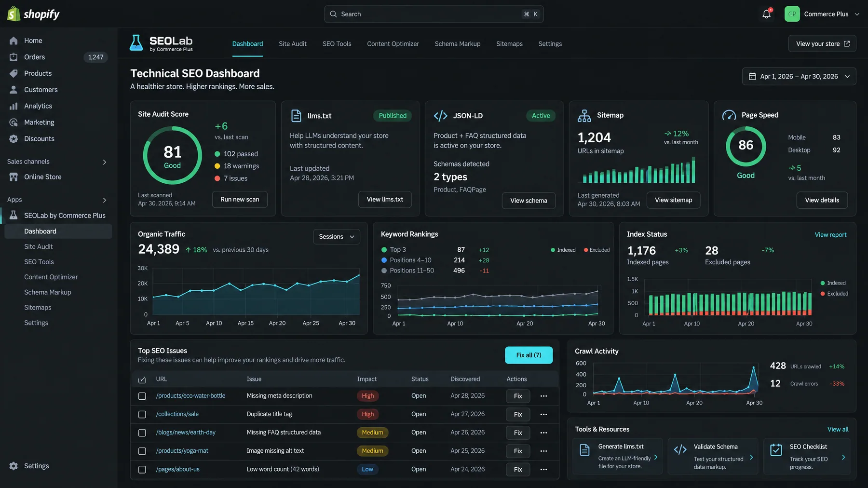Open Validate Schema resource chevron

[x=751, y=457]
